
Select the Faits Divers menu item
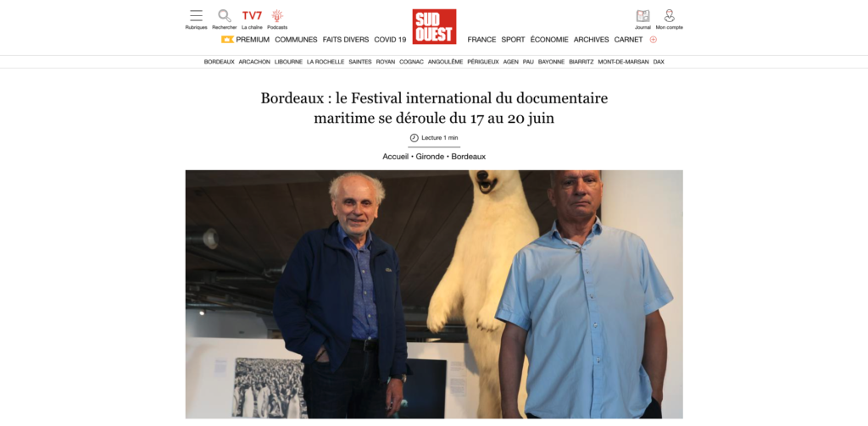[x=346, y=39]
